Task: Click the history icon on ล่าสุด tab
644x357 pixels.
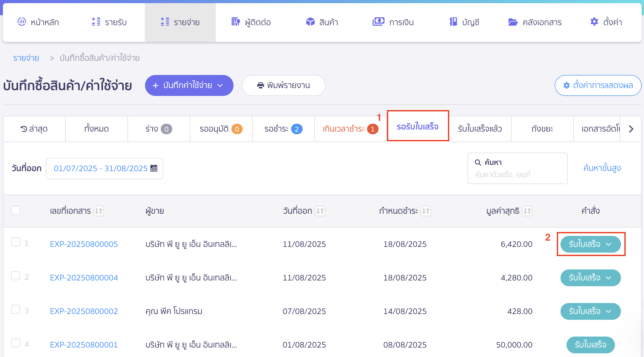Action: [24, 129]
